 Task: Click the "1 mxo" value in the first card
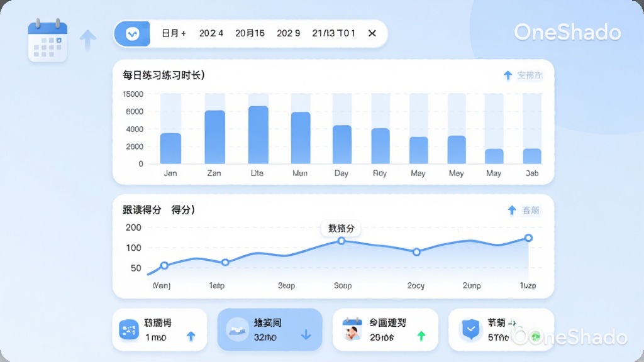[x=156, y=337]
